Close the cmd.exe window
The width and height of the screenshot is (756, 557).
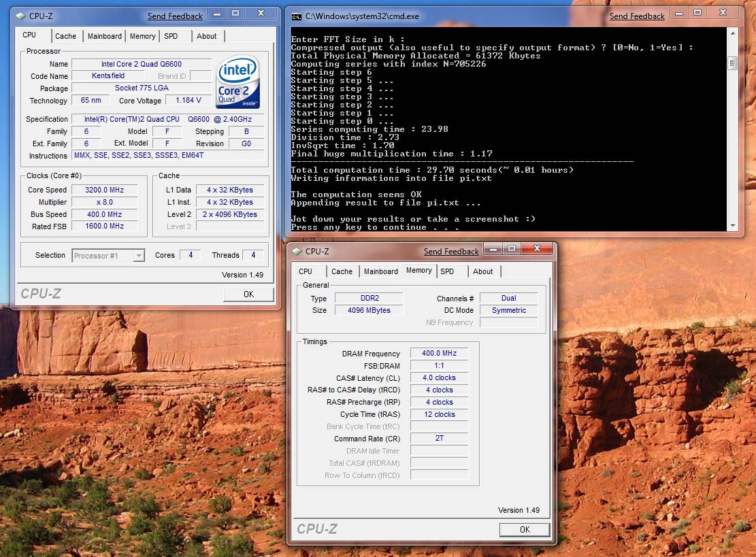[x=723, y=13]
